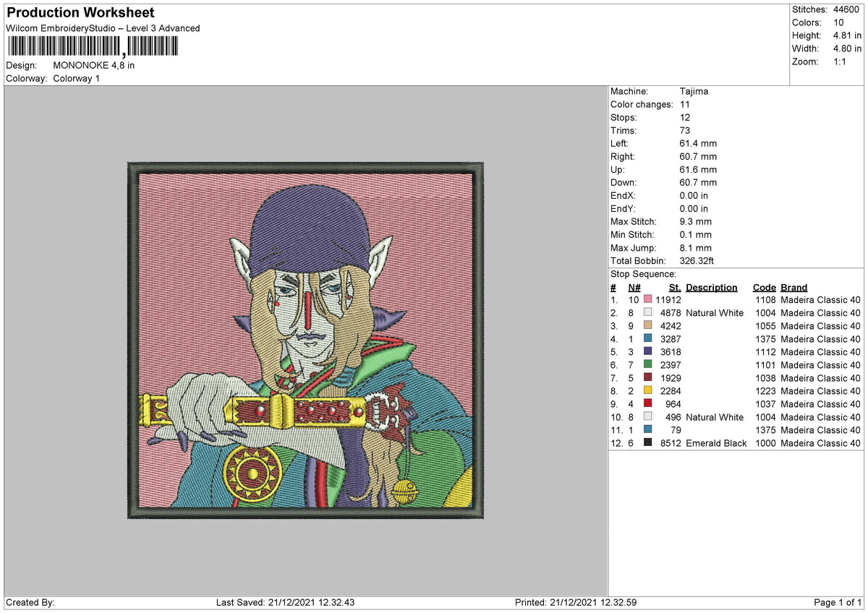Viewport: 868px width, 613px height.
Task: Click the Up value 61.6 mm
Action: point(699,170)
